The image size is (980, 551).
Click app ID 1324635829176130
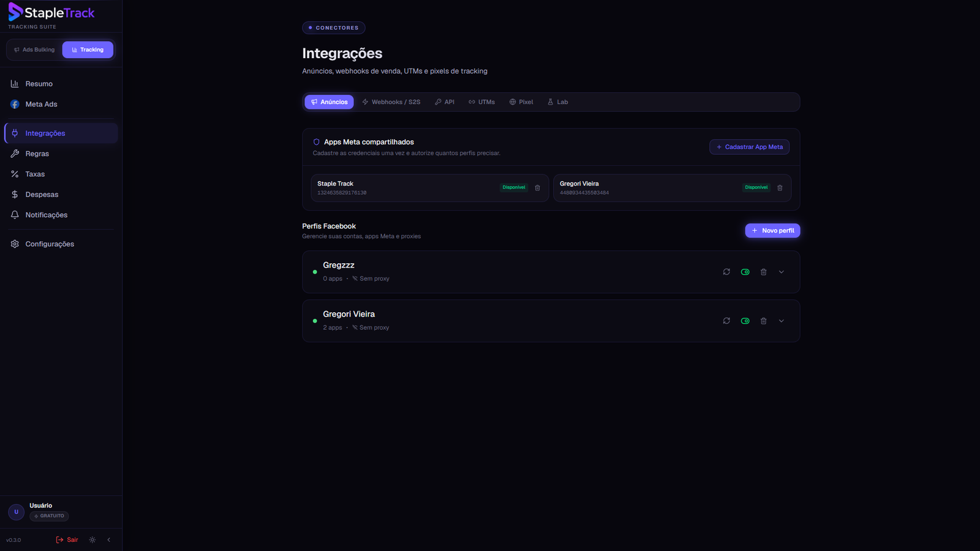342,193
